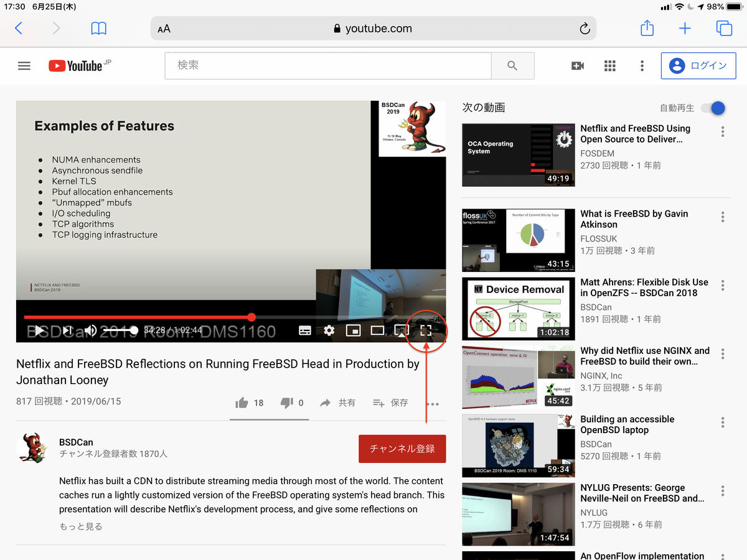Image resolution: width=747 pixels, height=560 pixels.
Task: Open menu for Matt Ahrens video
Action: (x=723, y=286)
